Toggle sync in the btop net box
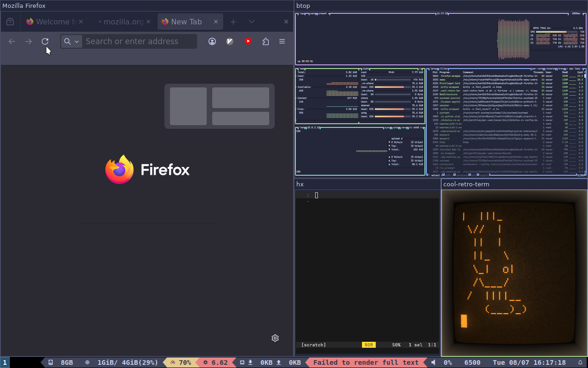The image size is (588, 368). (x=388, y=127)
